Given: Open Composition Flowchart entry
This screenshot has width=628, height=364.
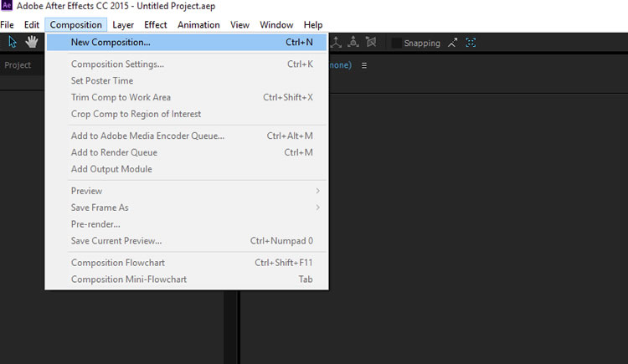Looking at the screenshot, I should [x=187, y=263].
